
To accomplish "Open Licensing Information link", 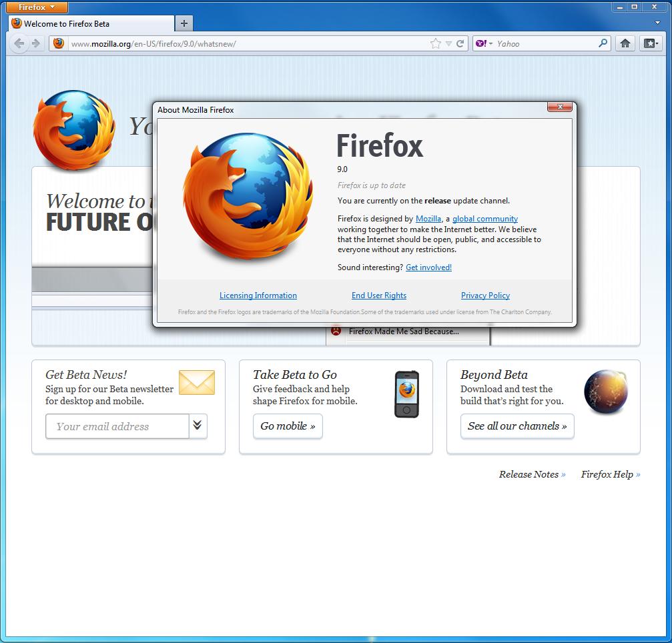I will [x=258, y=295].
